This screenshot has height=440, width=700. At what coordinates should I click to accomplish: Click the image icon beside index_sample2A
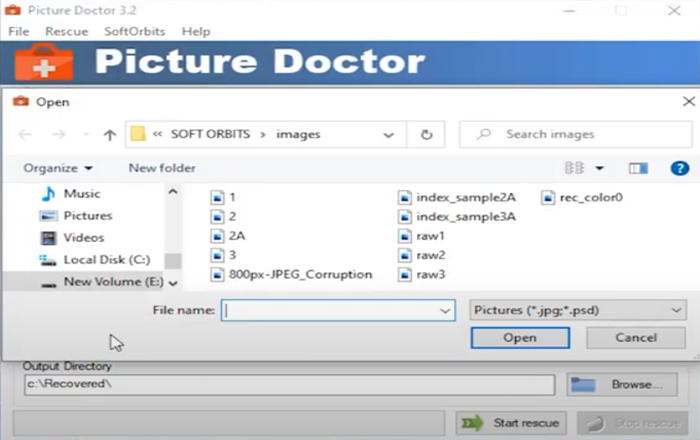[404, 197]
